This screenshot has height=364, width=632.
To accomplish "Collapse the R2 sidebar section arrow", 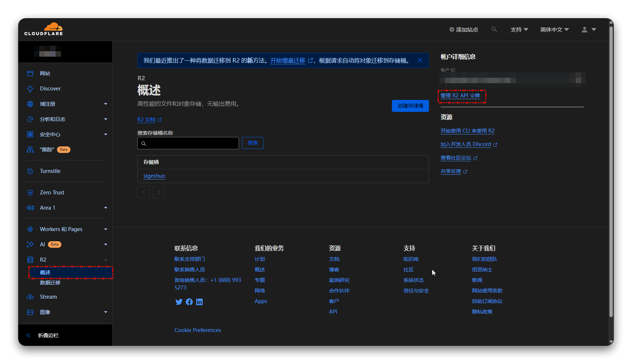I will (x=106, y=260).
